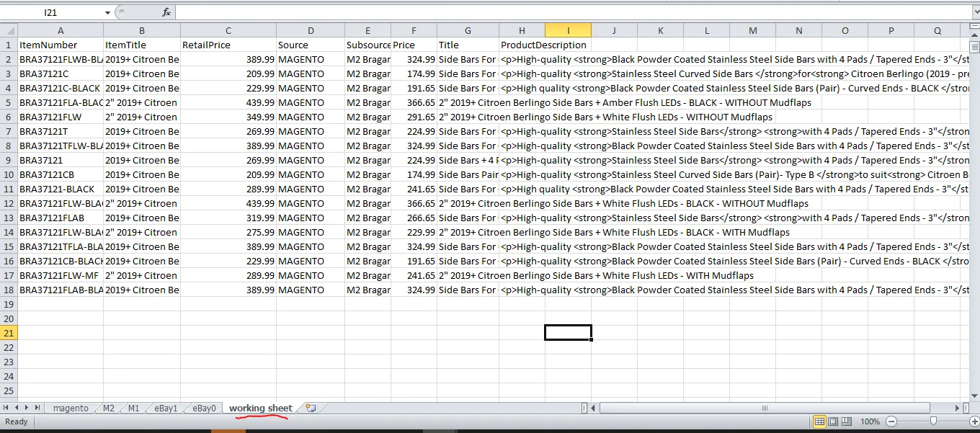Click the Select All corner triangle
980x433 pixels.
tap(9, 30)
